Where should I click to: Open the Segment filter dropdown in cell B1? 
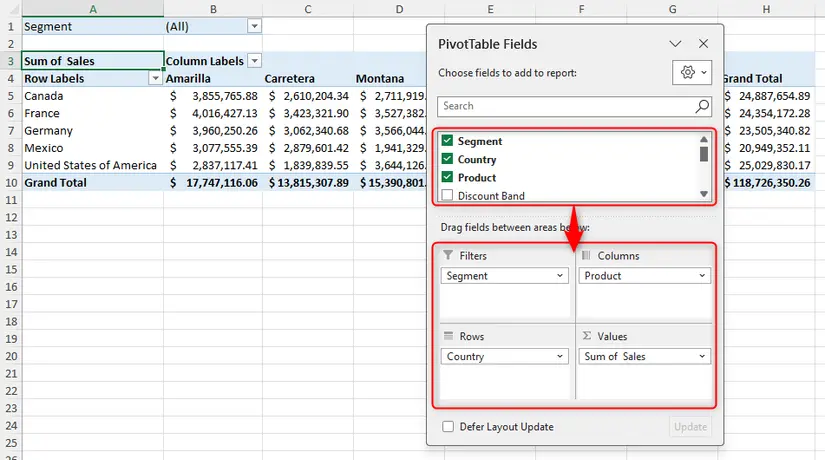254,26
